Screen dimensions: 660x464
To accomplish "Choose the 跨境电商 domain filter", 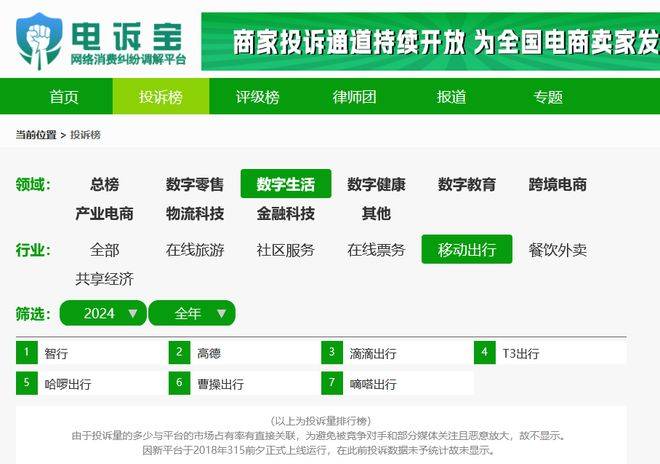I will [x=558, y=184].
